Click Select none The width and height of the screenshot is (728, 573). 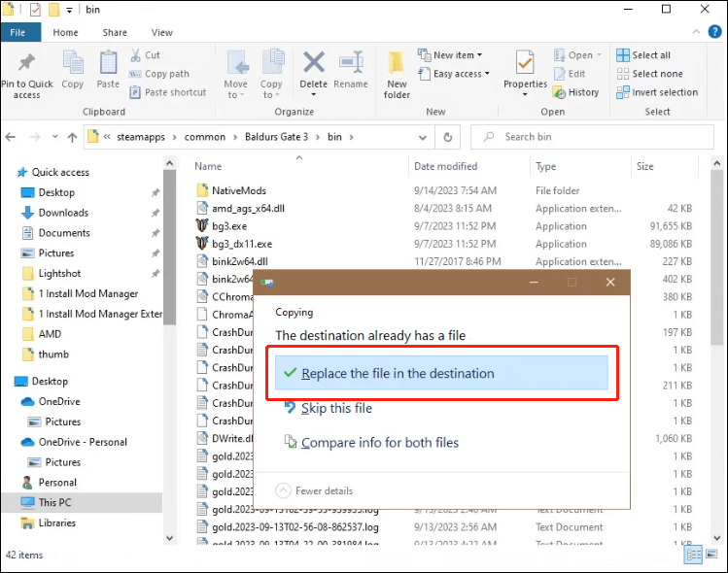[650, 74]
